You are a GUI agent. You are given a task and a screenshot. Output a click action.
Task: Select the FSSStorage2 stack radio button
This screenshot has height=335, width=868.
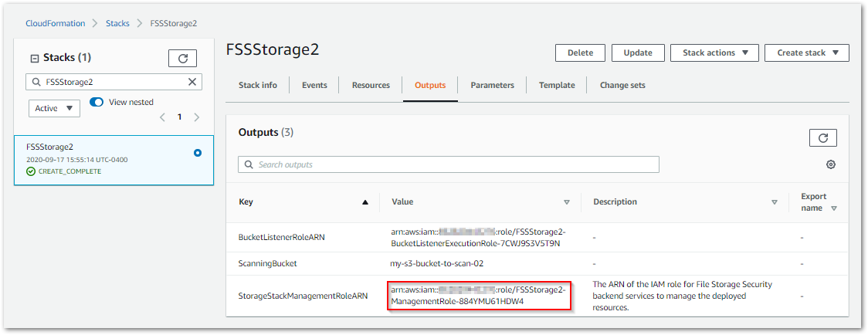(x=198, y=153)
